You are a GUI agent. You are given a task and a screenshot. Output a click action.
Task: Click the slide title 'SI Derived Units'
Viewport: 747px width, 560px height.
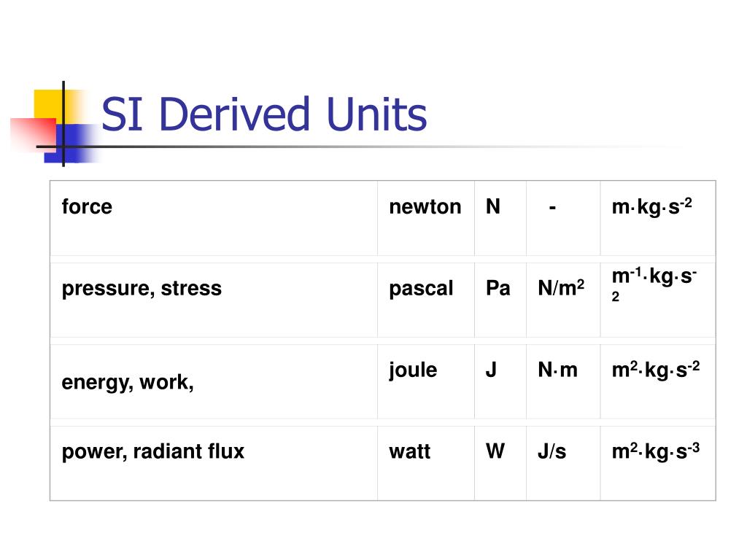(x=264, y=114)
